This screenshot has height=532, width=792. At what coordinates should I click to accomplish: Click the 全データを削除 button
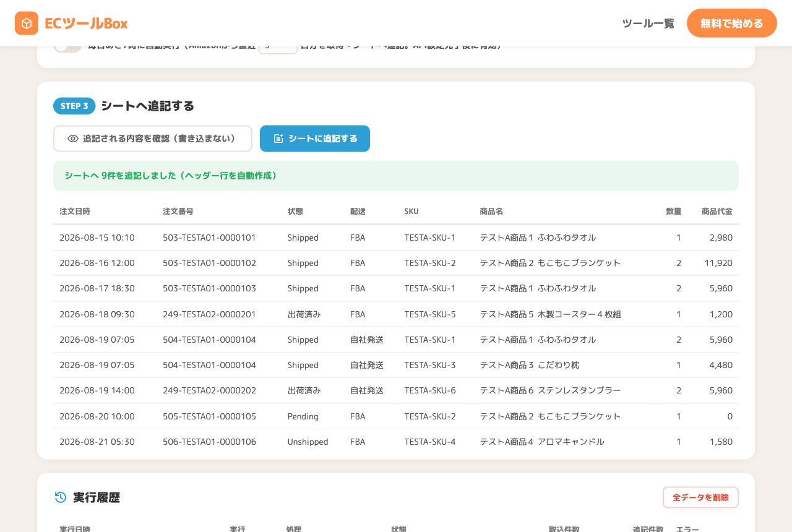(x=700, y=497)
